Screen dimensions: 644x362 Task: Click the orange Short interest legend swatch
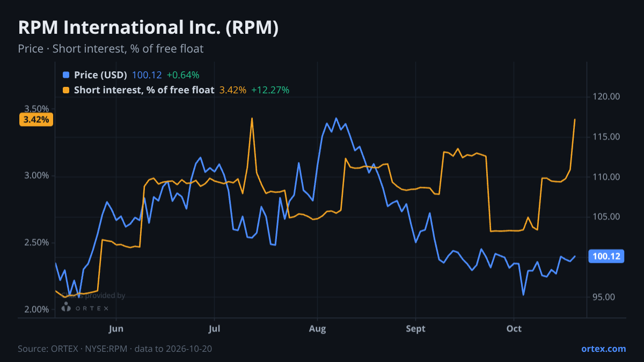coord(66,90)
